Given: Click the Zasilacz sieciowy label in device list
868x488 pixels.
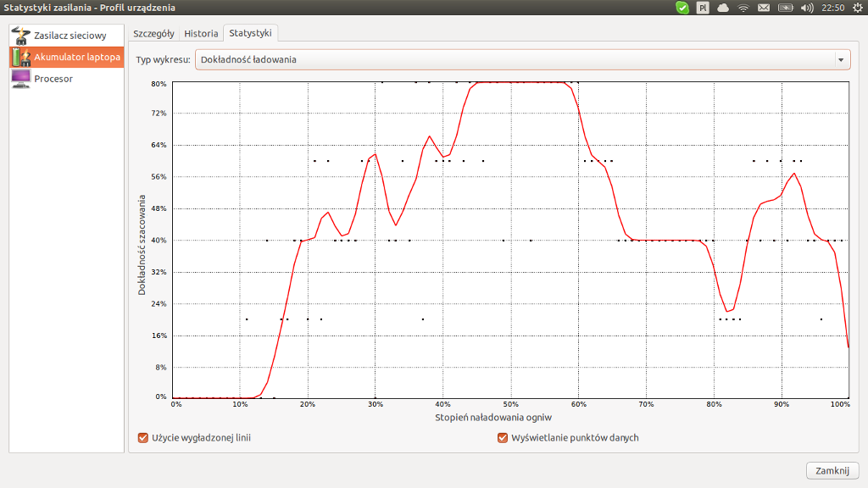Looking at the screenshot, I should point(70,36).
